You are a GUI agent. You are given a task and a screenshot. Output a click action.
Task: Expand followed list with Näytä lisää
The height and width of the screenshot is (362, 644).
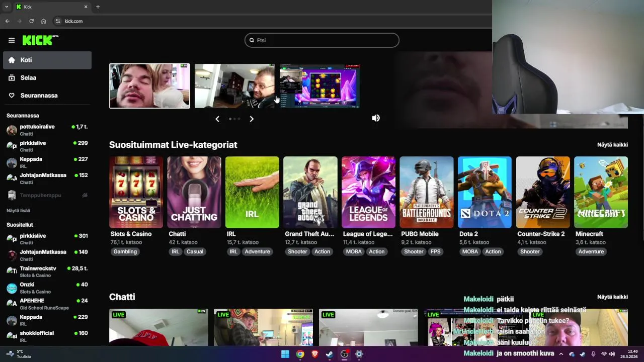(x=18, y=211)
